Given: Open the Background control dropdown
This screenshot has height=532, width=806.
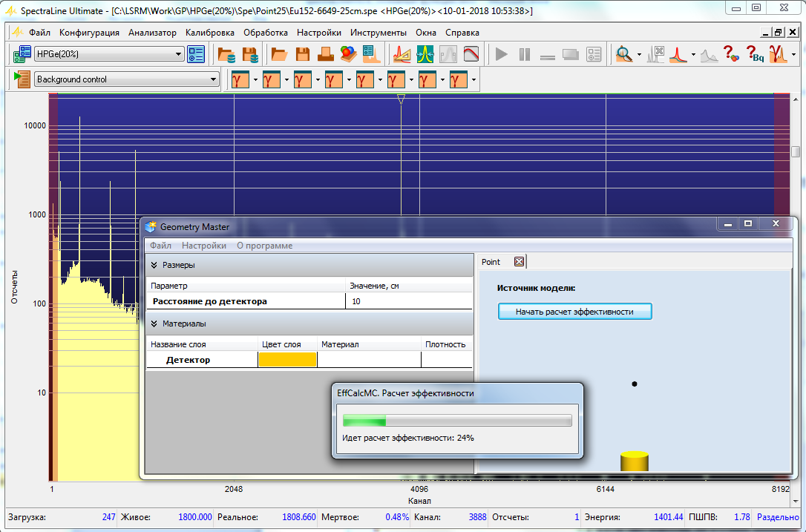Looking at the screenshot, I should tap(214, 79).
